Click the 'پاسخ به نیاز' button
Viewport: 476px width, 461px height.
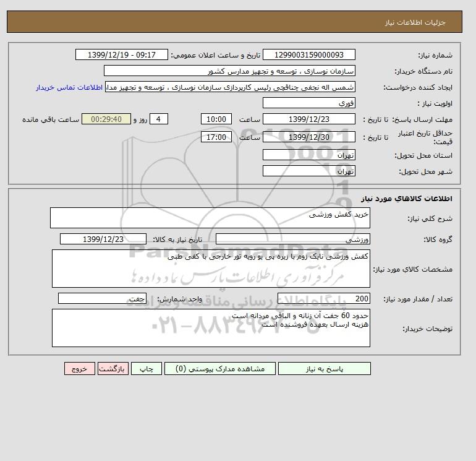pyautogui.click(x=324, y=369)
